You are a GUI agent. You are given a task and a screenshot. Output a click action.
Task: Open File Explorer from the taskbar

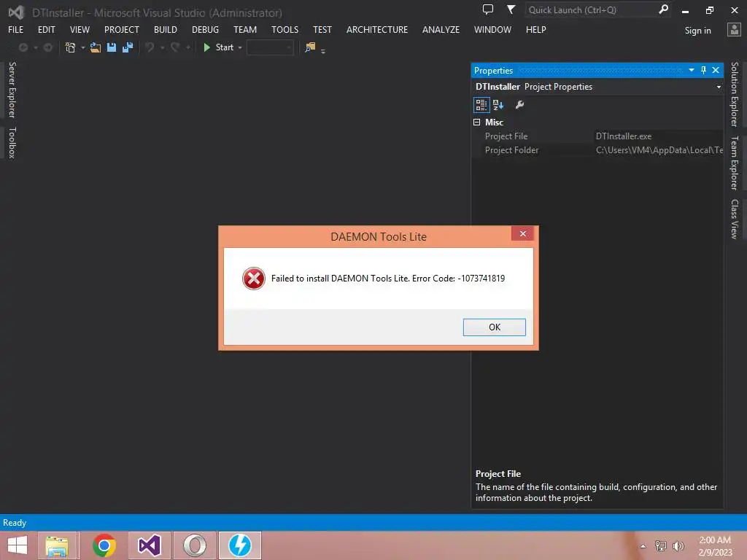coord(57,545)
